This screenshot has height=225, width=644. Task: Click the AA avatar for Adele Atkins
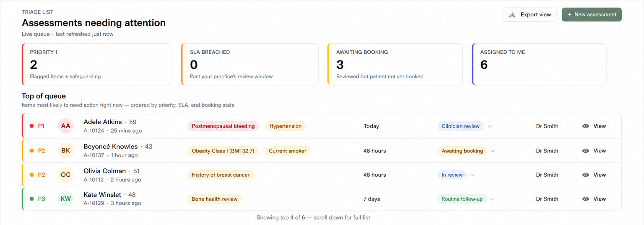pyautogui.click(x=66, y=126)
